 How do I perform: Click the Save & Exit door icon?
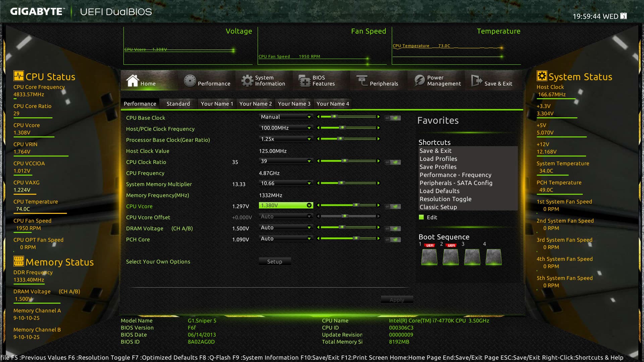(476, 80)
